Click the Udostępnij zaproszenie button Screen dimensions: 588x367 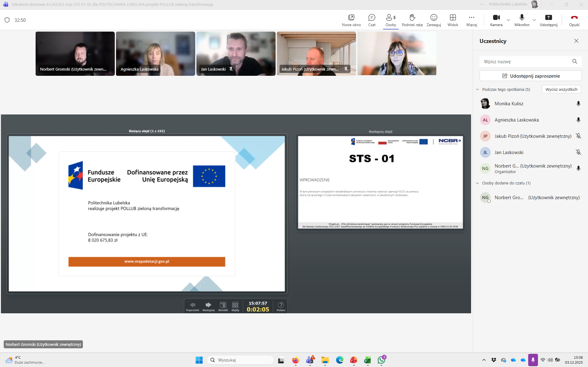(531, 76)
